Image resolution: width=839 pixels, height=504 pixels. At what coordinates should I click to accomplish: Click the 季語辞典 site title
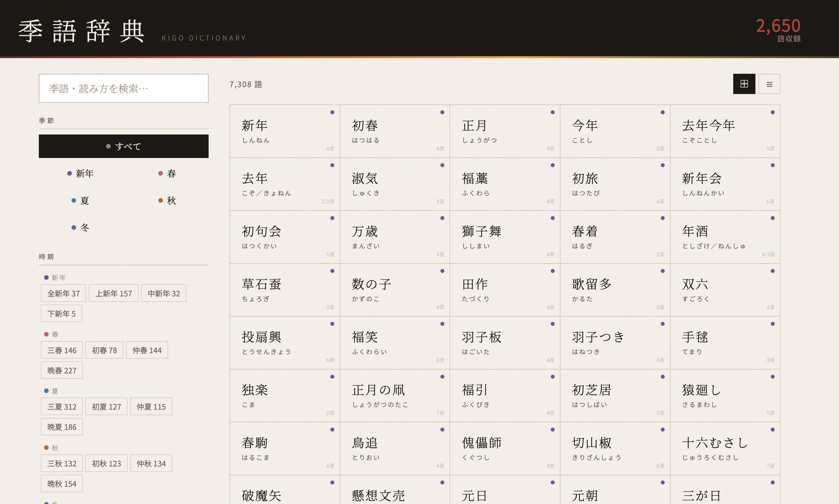coord(82,31)
